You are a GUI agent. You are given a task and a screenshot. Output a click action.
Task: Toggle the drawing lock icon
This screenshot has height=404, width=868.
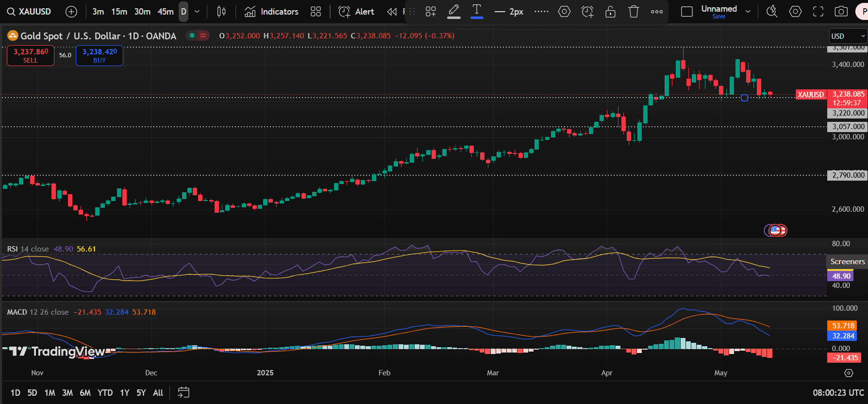pos(611,12)
